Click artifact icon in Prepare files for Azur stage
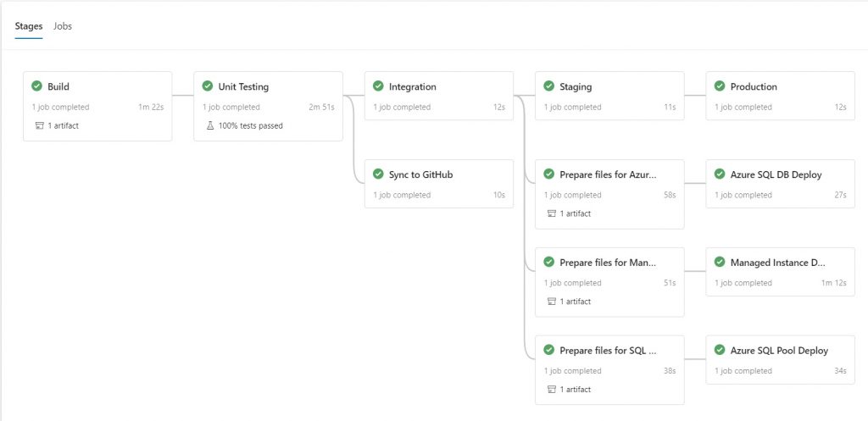The height and width of the screenshot is (421, 868). [551, 214]
